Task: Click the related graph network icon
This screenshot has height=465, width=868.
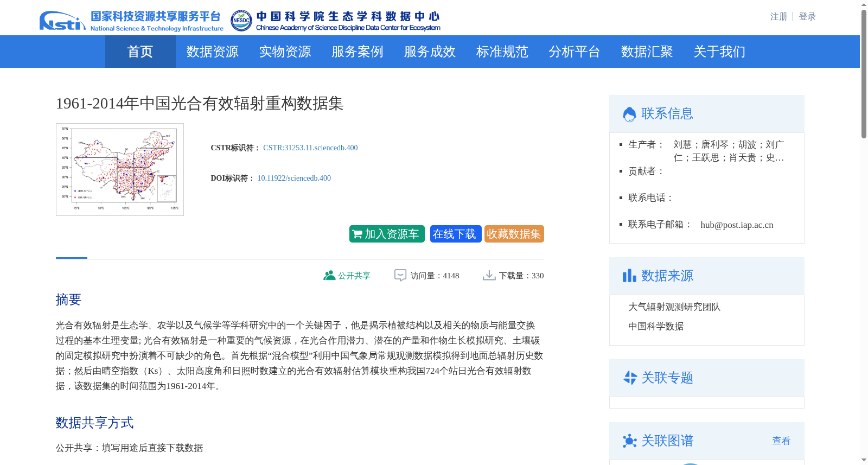Action: (629, 441)
